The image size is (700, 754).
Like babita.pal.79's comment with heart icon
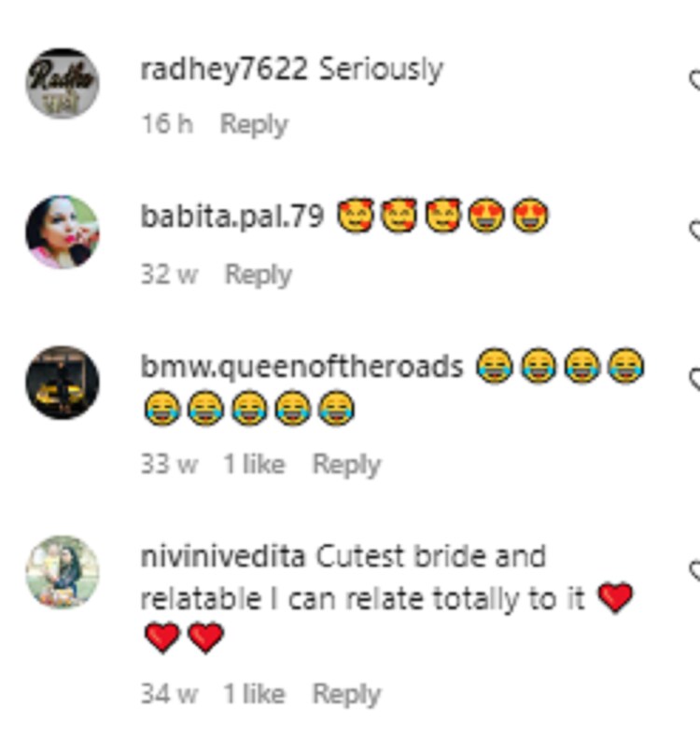pos(695,230)
